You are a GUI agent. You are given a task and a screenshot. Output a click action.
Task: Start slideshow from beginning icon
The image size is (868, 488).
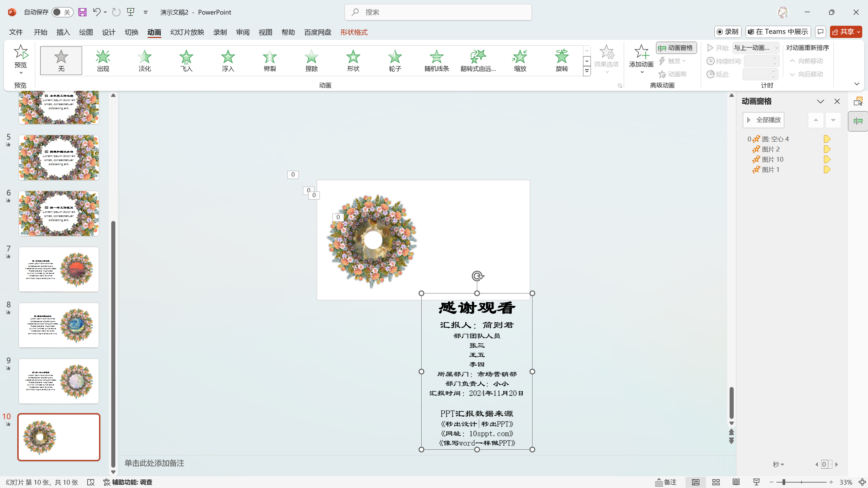131,12
